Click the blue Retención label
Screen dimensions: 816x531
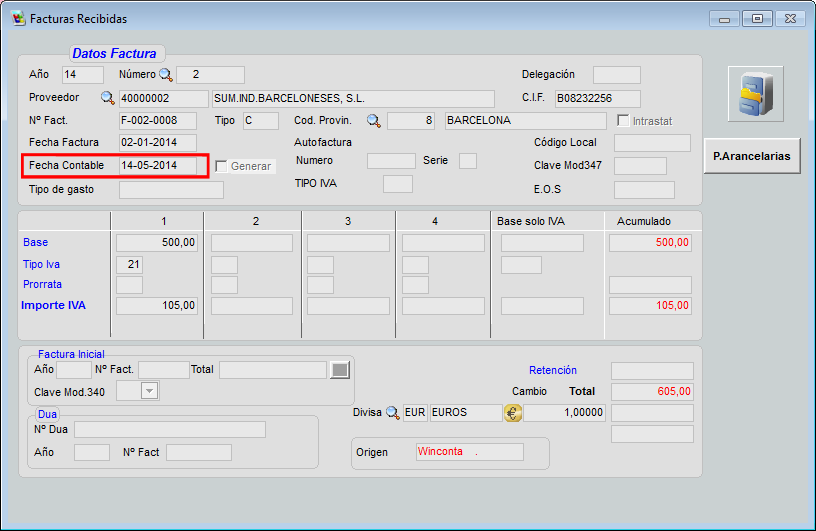point(552,370)
